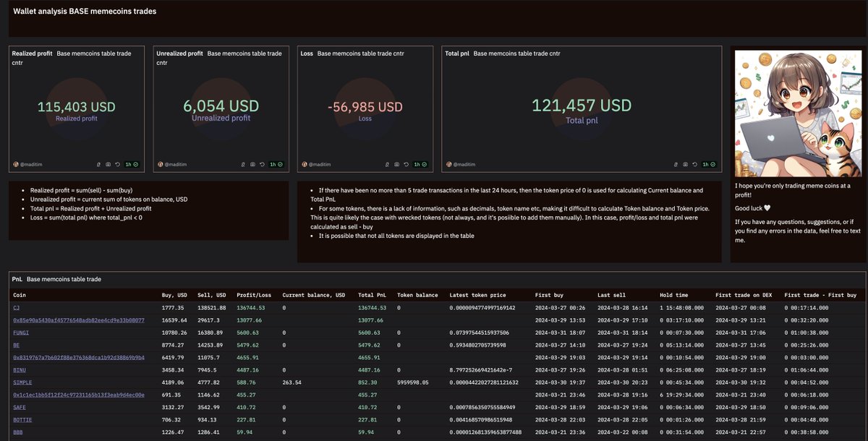Image resolution: width=868 pixels, height=441 pixels.
Task: Open @maditim profile on Total pnl card
Action: tap(463, 164)
